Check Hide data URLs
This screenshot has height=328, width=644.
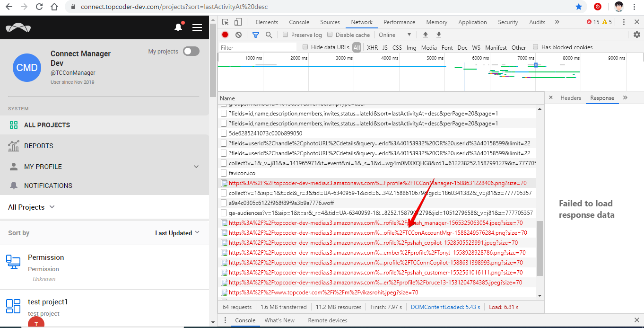click(305, 47)
